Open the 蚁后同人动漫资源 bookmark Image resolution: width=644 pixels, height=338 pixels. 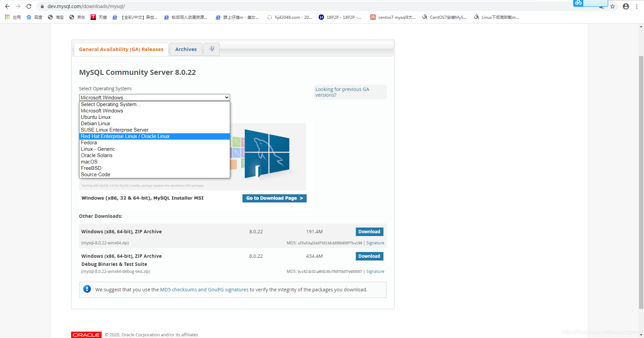point(185,17)
